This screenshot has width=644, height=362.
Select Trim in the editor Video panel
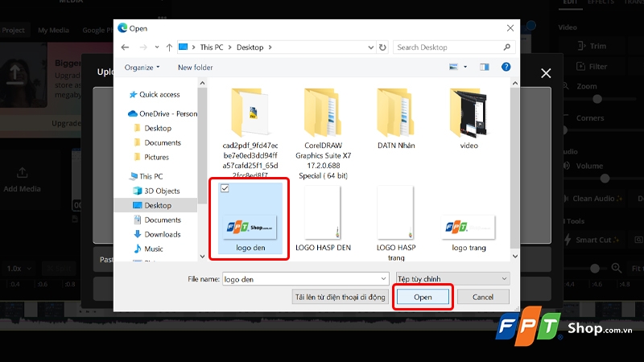592,46
